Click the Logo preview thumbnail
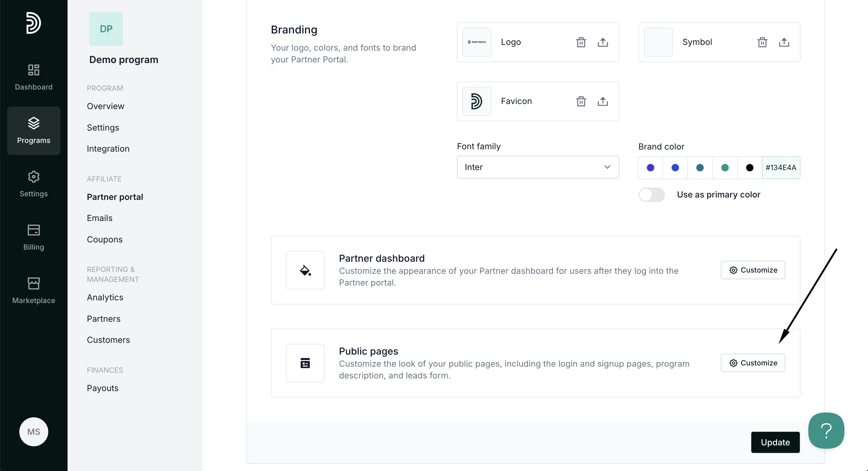 [x=477, y=42]
